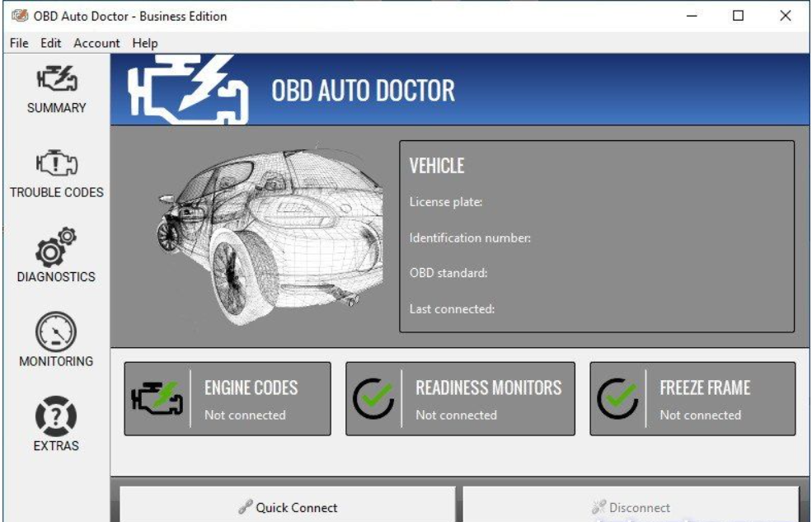This screenshot has height=522, width=812.
Task: Click the Last connected label
Action: pos(452,308)
